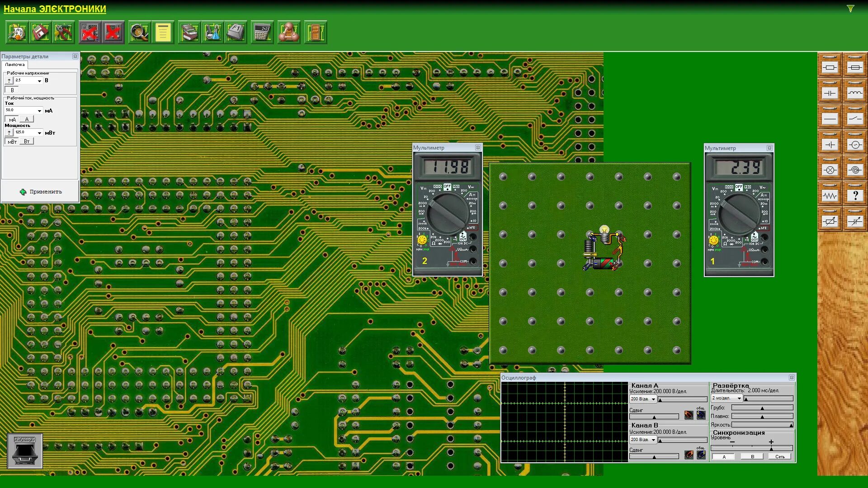Image resolution: width=868 pixels, height=488 pixels.
Task: Click the Применить button
Action: click(x=41, y=192)
